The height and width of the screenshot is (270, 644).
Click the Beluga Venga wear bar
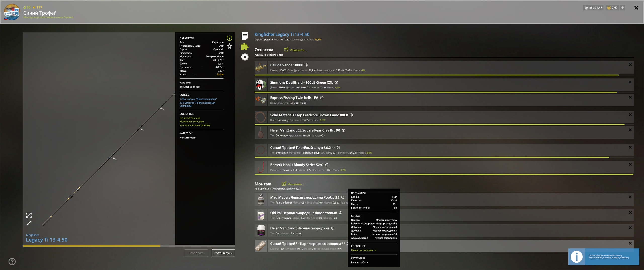coord(444,75)
